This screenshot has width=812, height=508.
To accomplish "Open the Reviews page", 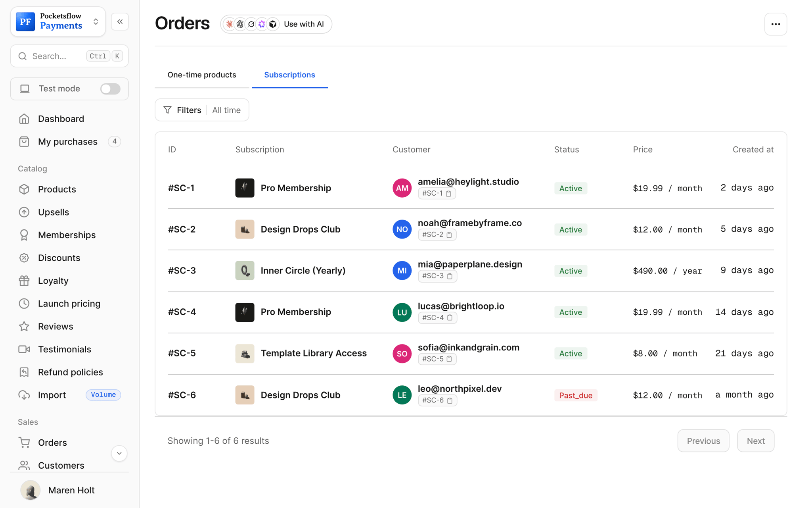I will 56,326.
